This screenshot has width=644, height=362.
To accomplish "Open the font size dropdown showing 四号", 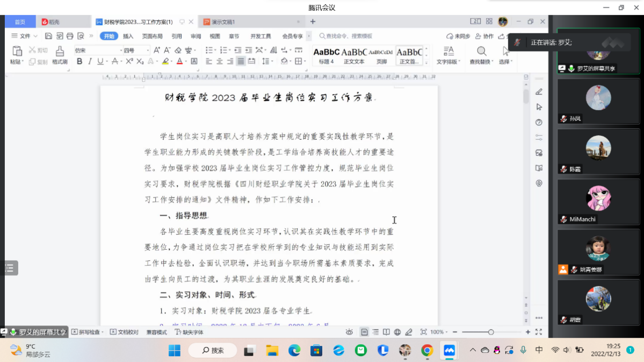I will [x=136, y=50].
